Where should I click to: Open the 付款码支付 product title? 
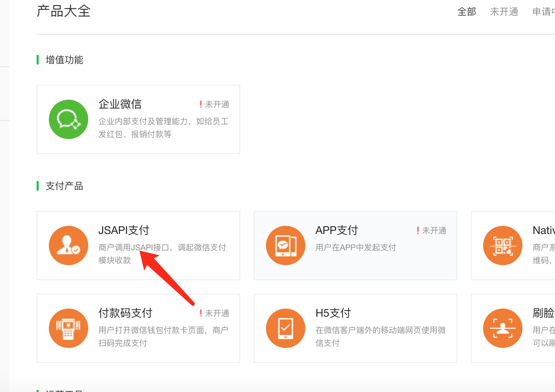pos(125,313)
